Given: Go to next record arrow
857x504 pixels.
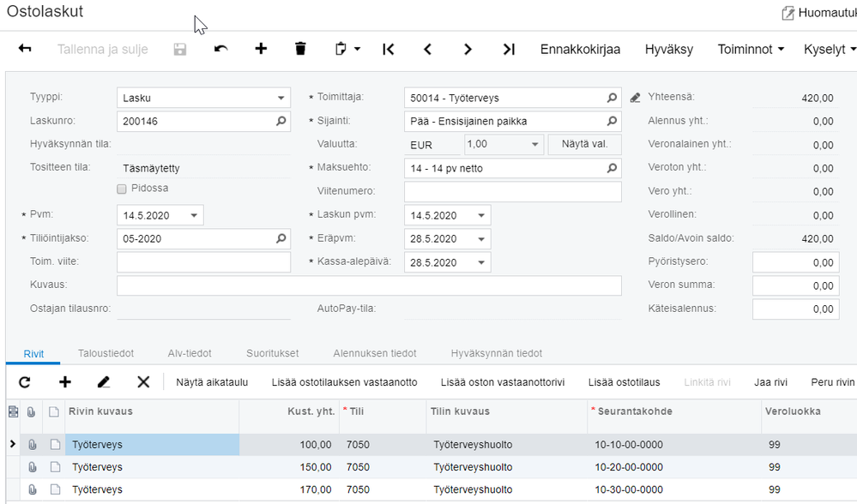Looking at the screenshot, I should click(x=468, y=50).
